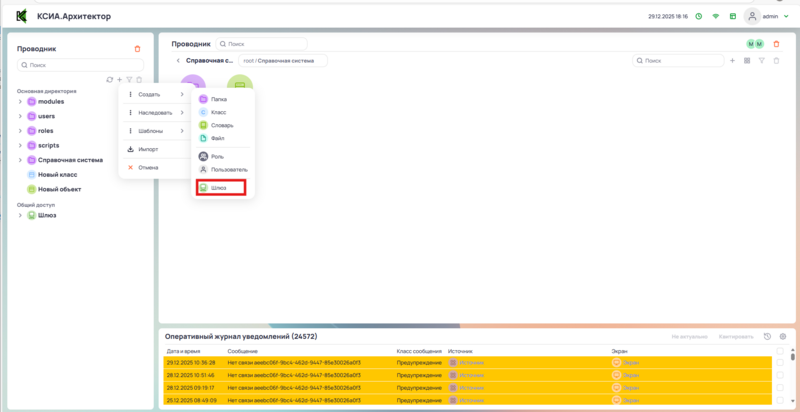Image resolution: width=800 pixels, height=412 pixels.
Task: Click the clock icon in top bar
Action: click(699, 17)
